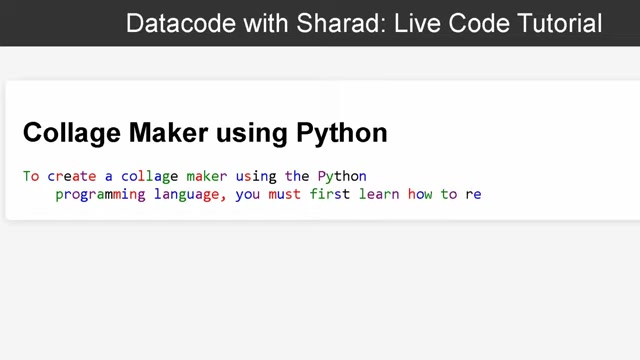The image size is (640, 360).
Task: Click 'Live Code Tutorial' in the header bar
Action: 498,23
